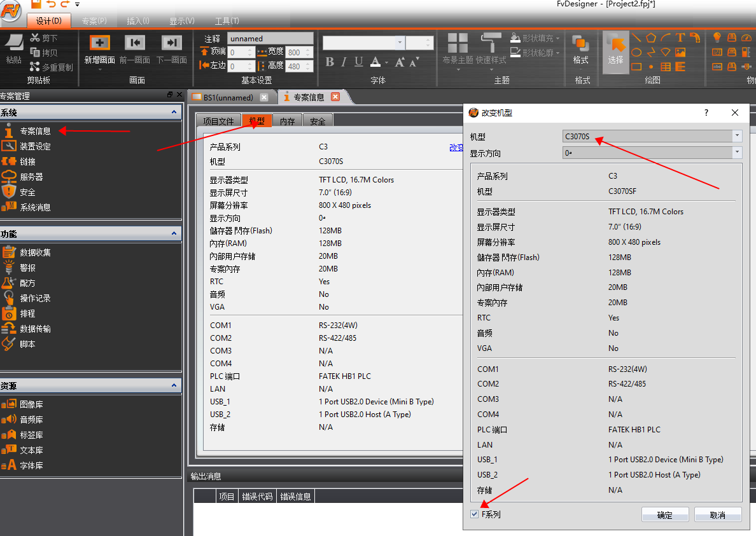The width and height of the screenshot is (756, 536).
Task: Open 警报 alarm in the function panel
Action: coord(27,268)
